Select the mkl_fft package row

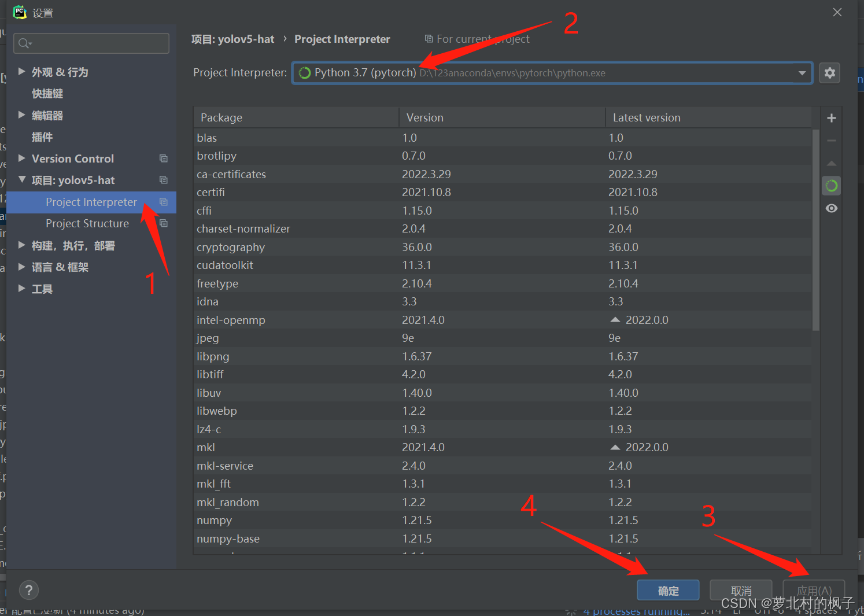[503, 484]
